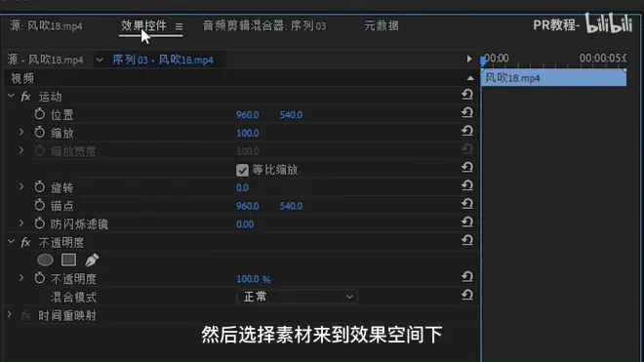The width and height of the screenshot is (644, 362).
Task: Reset the 运动 effect
Action: coord(467,95)
